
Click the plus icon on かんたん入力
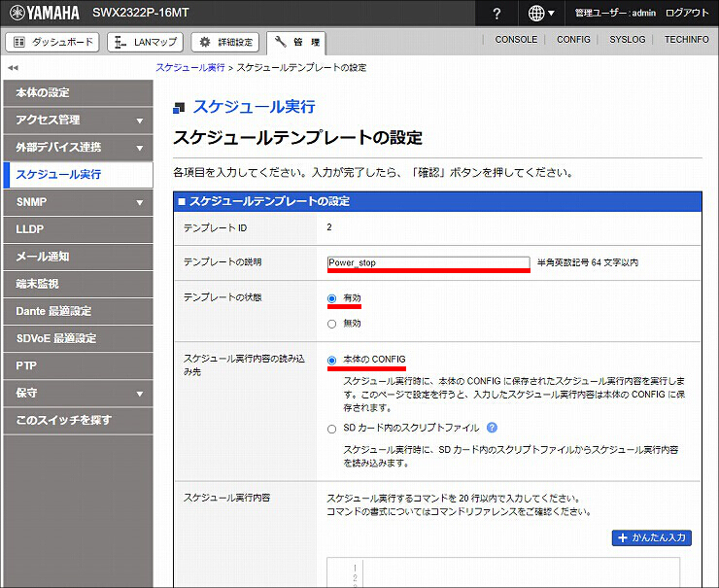[x=622, y=538]
